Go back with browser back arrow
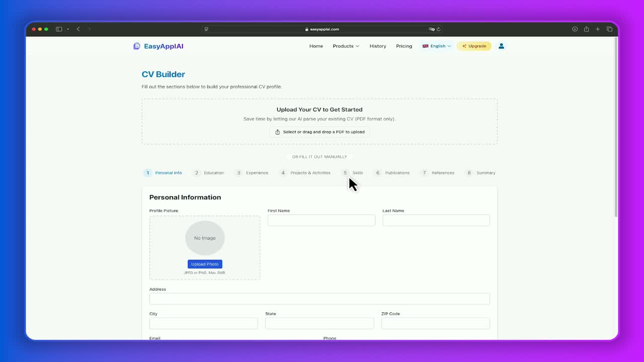Image resolution: width=644 pixels, height=362 pixels. (78, 29)
